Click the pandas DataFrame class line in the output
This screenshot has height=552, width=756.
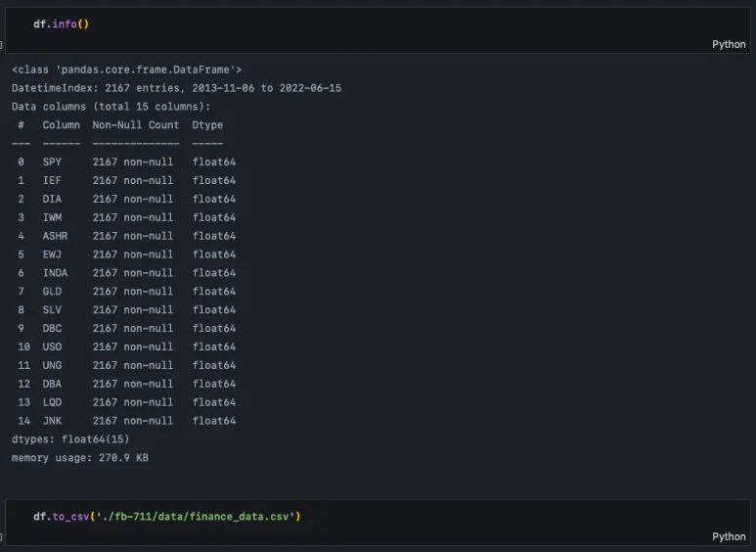click(126, 69)
